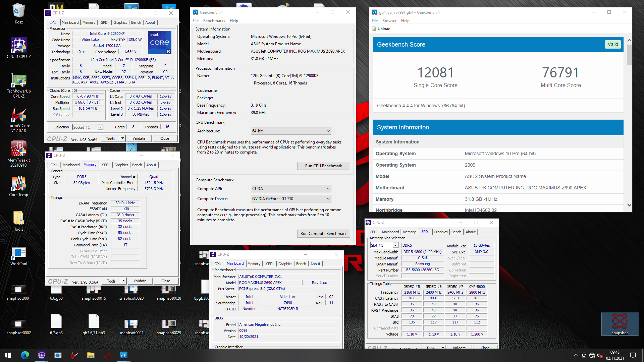Select the snapshot0015 desktop file
Image resolution: width=644 pixels, height=362 pixels.
tap(94, 292)
